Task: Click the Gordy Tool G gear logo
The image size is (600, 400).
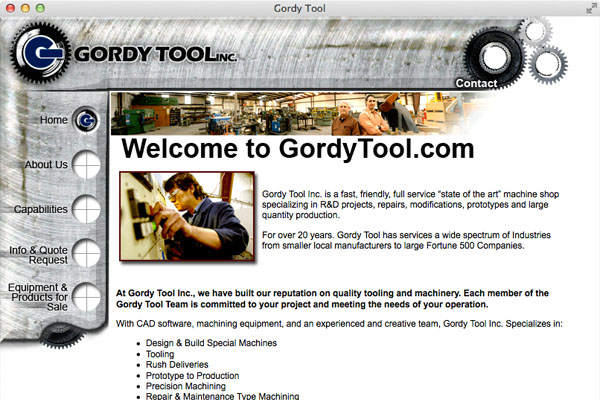Action: pyautogui.click(x=41, y=52)
